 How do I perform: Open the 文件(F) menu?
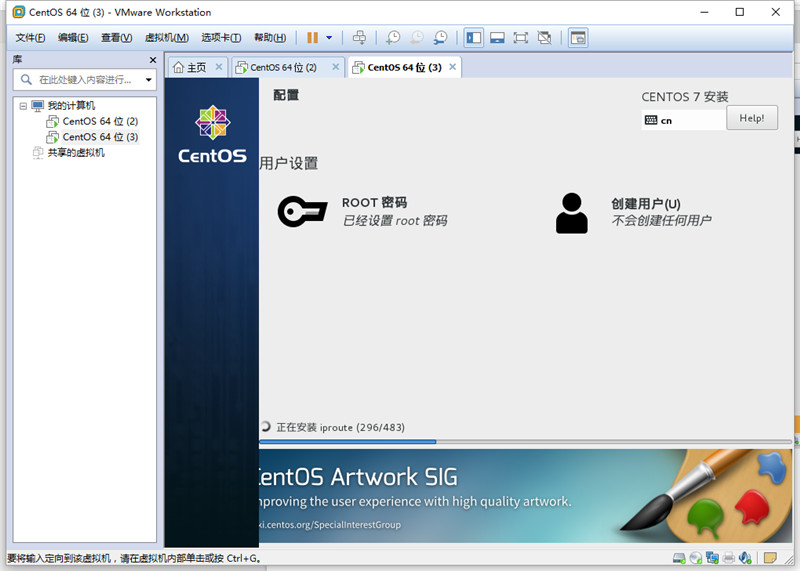[30, 38]
